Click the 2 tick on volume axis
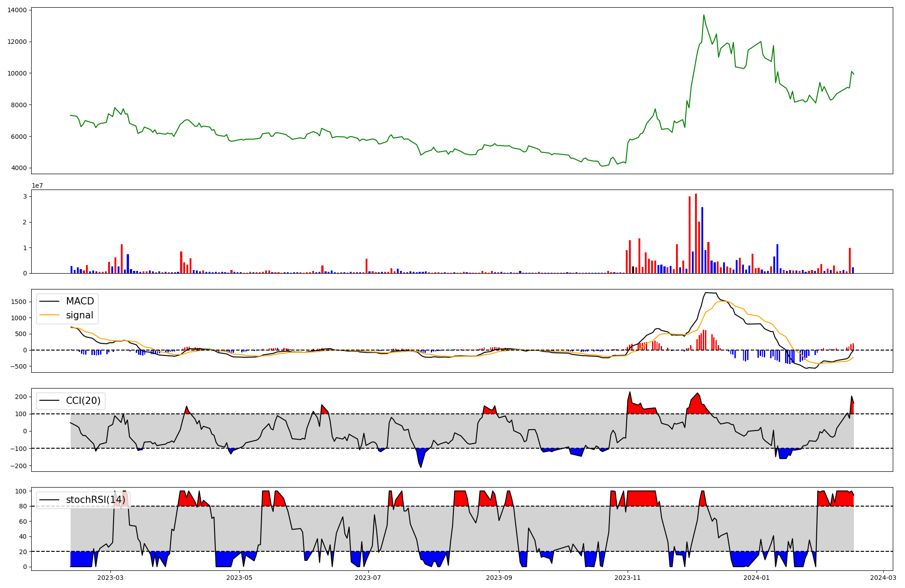Viewport: 905px width, 588px height. click(x=25, y=222)
